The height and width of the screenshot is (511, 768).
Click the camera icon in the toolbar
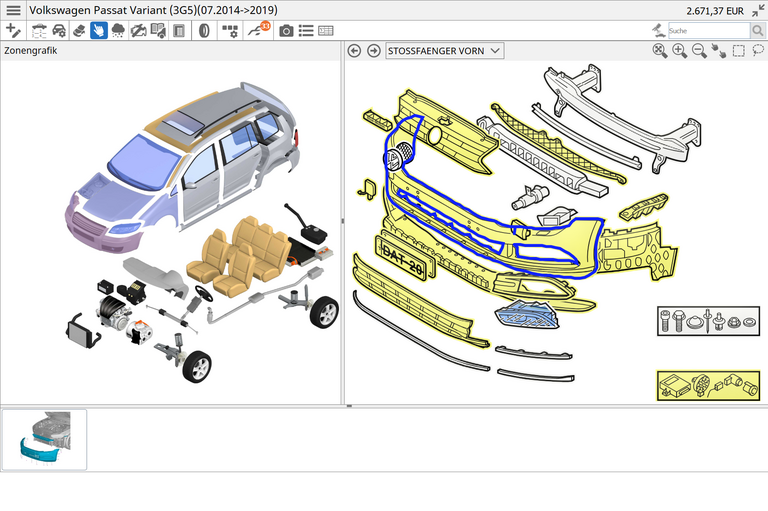(286, 31)
